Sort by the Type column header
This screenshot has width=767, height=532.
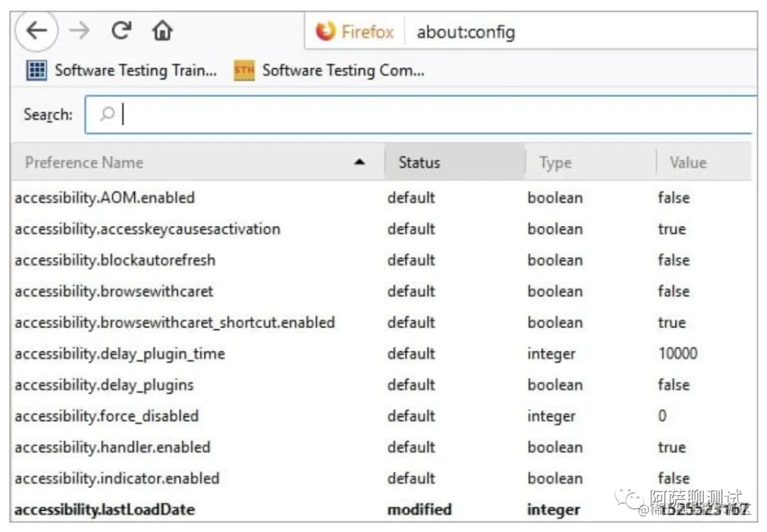point(590,162)
